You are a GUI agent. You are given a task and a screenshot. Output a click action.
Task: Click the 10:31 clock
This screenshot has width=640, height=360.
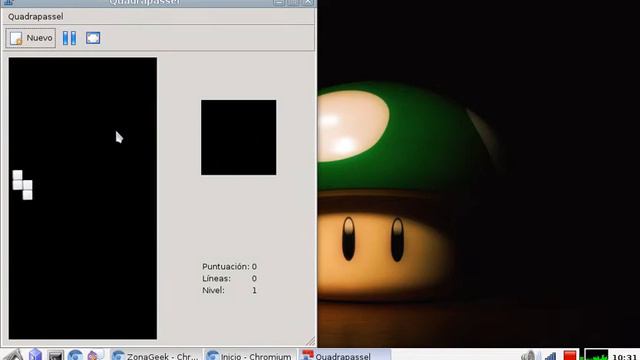[x=624, y=357]
